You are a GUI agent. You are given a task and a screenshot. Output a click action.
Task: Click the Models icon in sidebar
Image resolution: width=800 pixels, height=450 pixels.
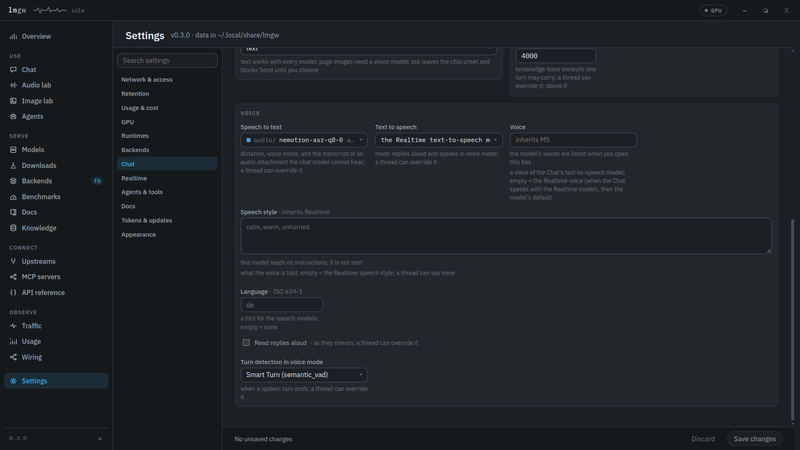tap(13, 149)
